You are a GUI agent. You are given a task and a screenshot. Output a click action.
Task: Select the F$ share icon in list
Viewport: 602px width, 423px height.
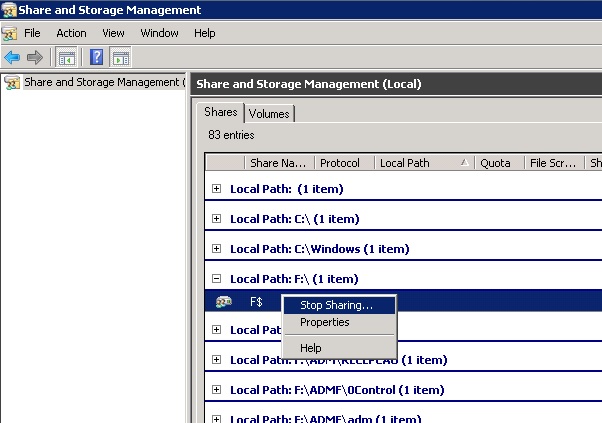[x=224, y=302]
